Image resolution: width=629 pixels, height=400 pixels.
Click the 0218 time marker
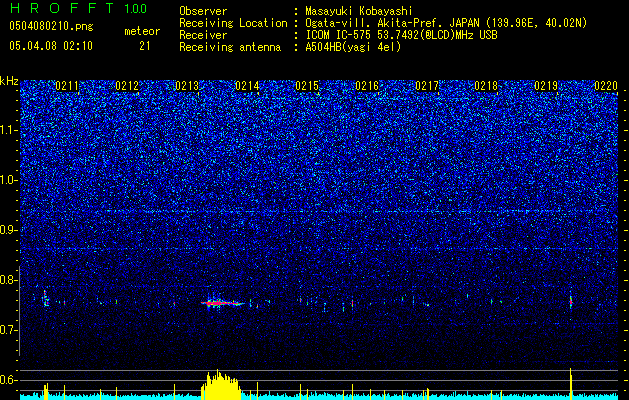pyautogui.click(x=486, y=86)
